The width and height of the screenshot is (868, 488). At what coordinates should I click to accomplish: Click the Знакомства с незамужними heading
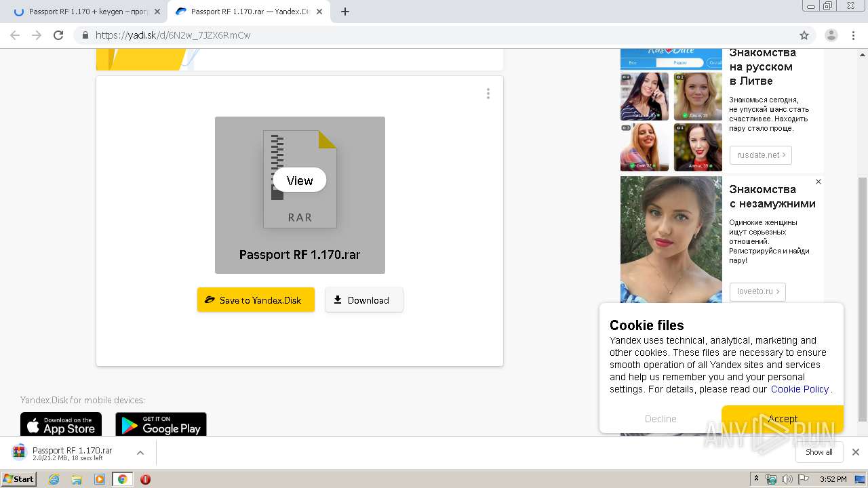772,197
